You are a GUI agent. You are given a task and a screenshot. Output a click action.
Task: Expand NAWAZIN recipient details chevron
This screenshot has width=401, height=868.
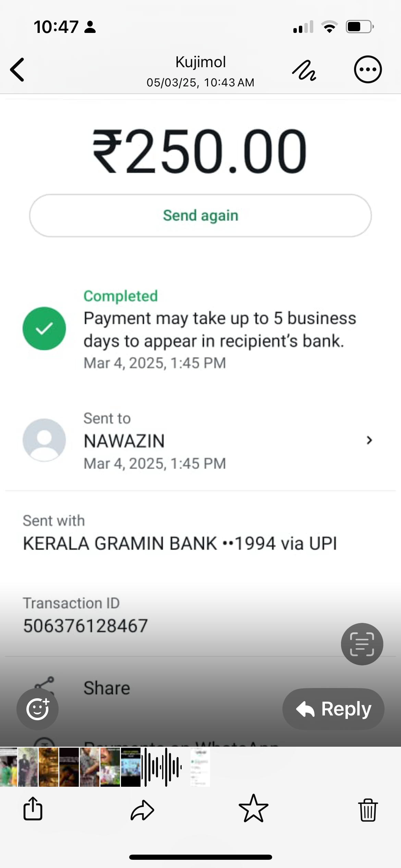coord(369,440)
